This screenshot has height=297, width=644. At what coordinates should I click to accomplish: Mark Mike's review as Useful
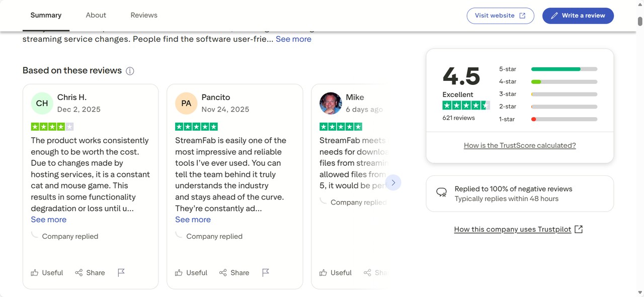click(x=336, y=272)
